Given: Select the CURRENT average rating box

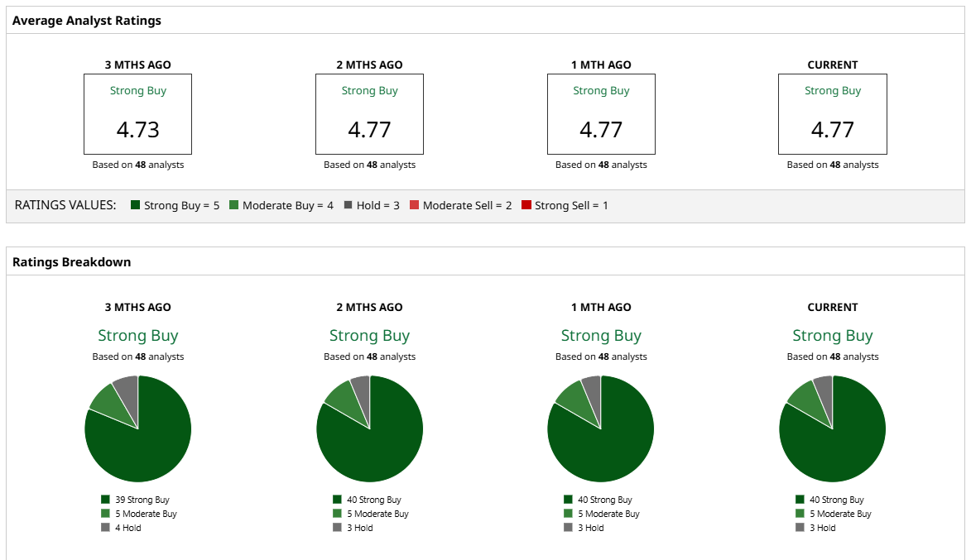Looking at the screenshot, I should coord(832,114).
